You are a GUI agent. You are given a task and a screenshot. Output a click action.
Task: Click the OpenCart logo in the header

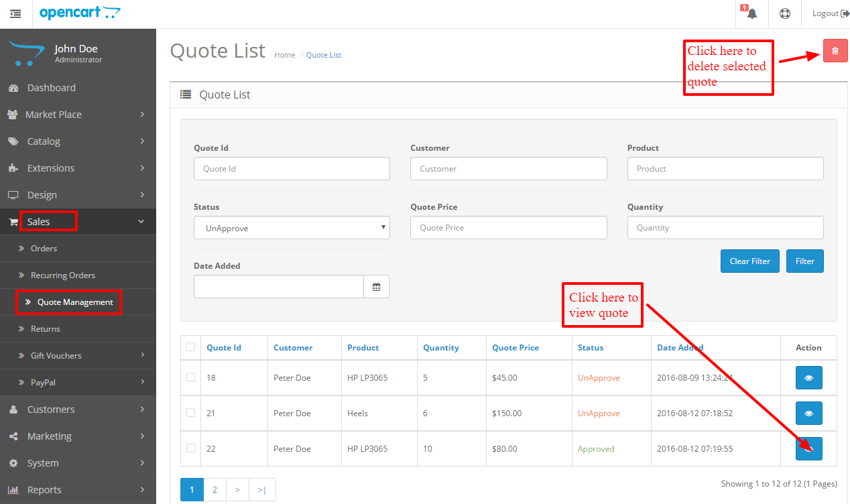(x=80, y=13)
